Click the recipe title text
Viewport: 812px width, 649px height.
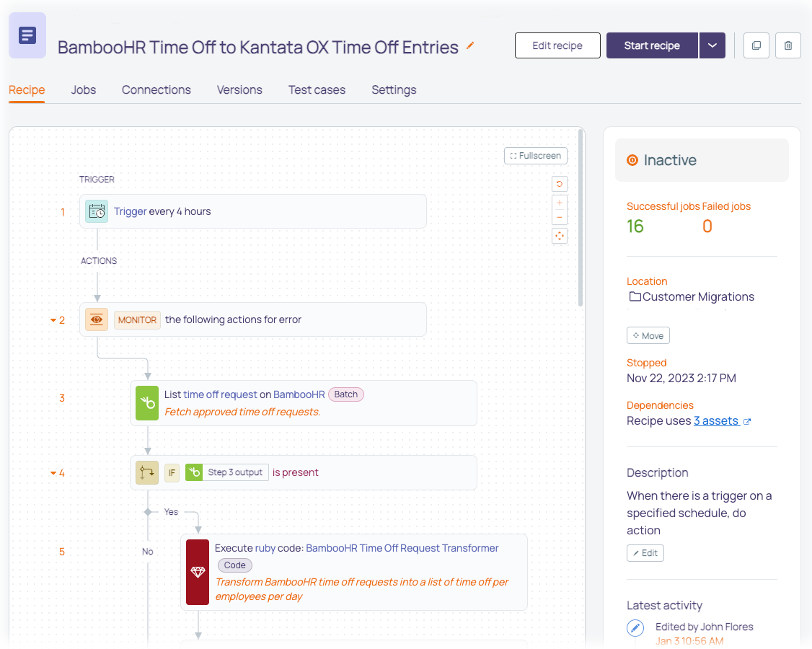258,47
